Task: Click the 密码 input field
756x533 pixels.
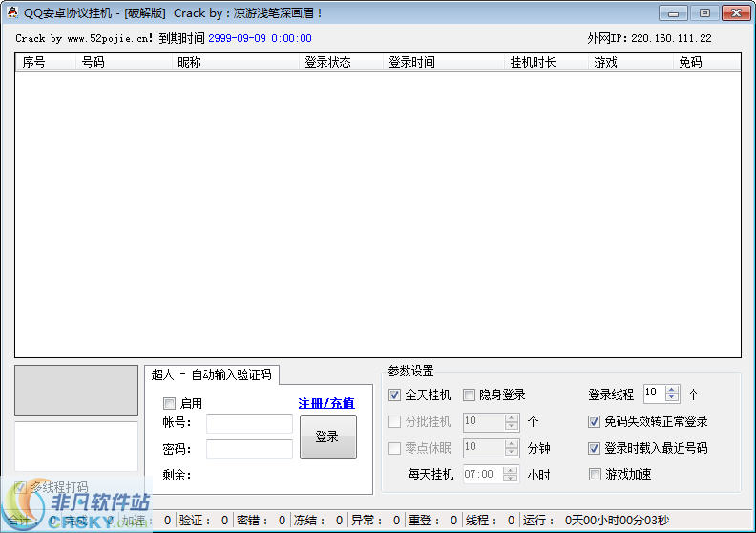Action: pos(249,450)
